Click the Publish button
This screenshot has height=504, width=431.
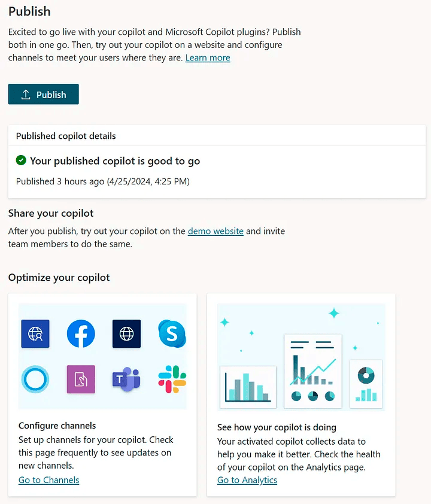tap(43, 94)
